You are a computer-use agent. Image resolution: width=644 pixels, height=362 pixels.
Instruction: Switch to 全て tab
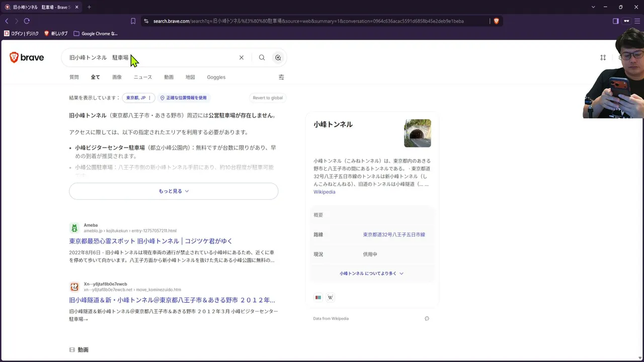pyautogui.click(x=96, y=77)
